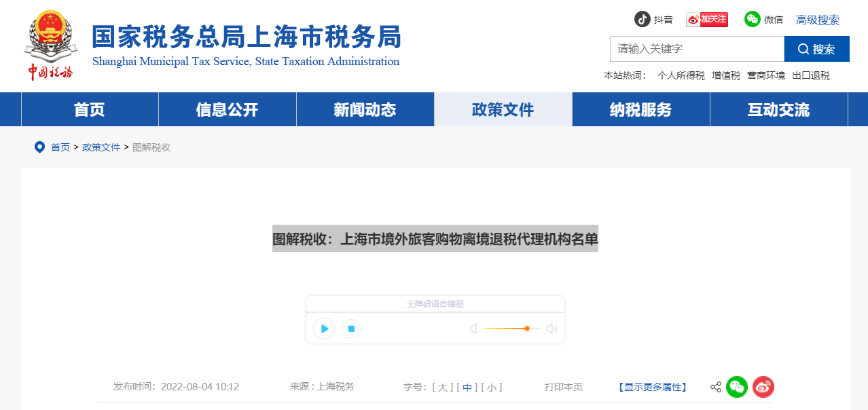Viewport: 868px width, 410px height.
Task: Open the 首页 navigation tab
Action: 90,109
